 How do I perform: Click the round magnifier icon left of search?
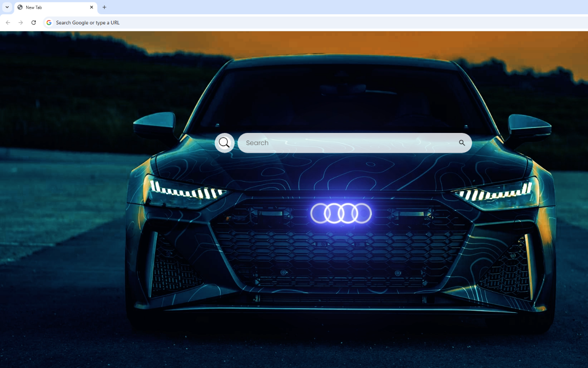click(x=225, y=143)
